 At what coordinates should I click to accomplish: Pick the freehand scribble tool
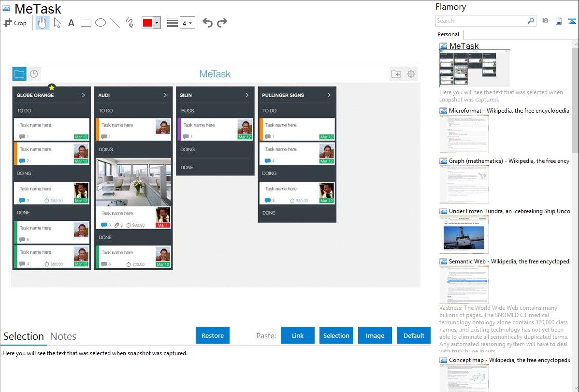coord(130,23)
